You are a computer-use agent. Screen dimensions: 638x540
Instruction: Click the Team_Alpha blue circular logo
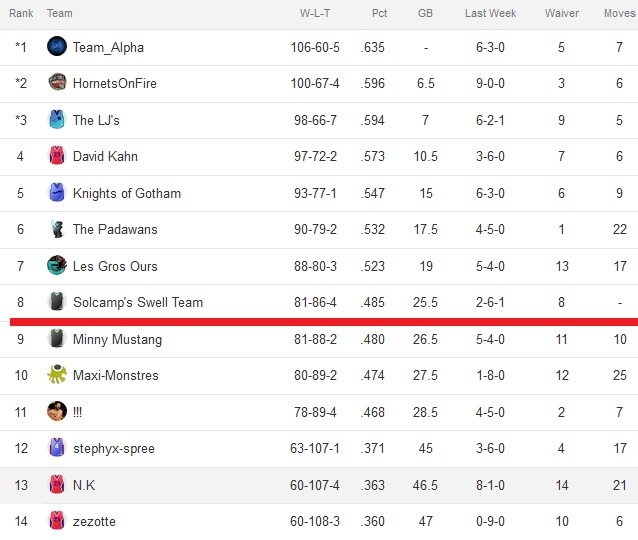(57, 46)
